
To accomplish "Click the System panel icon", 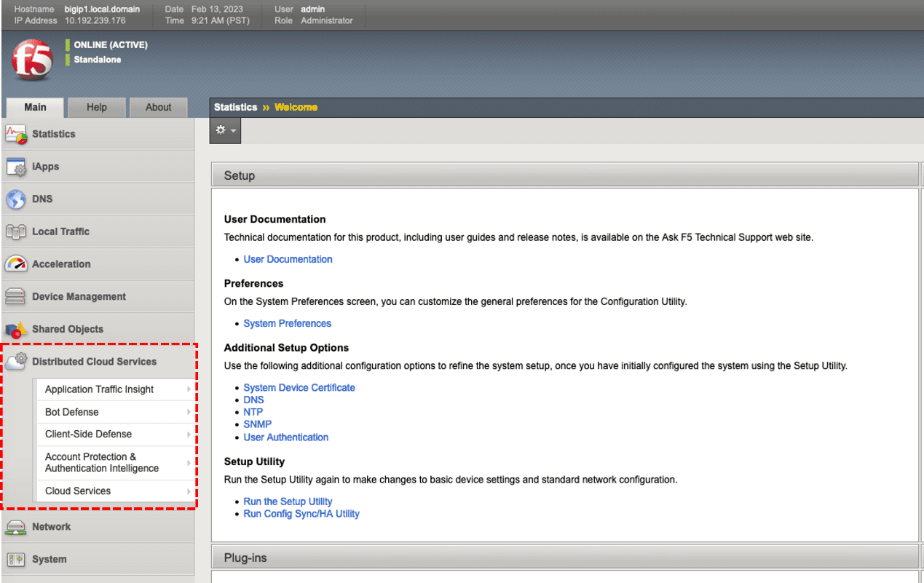I will click(16, 560).
